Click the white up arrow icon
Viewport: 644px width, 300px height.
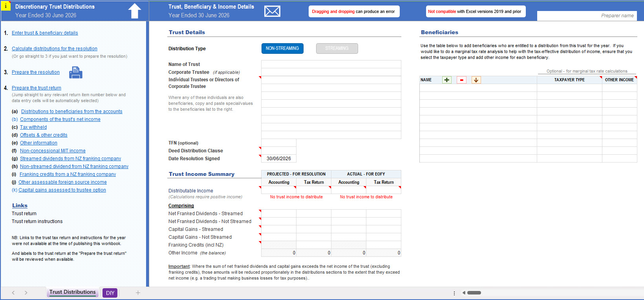tap(135, 11)
